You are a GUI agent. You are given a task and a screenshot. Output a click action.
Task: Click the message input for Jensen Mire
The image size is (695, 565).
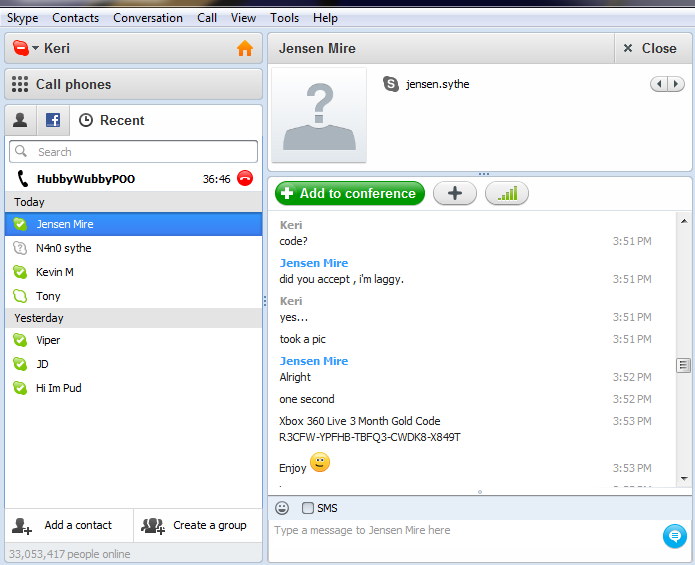[463, 540]
